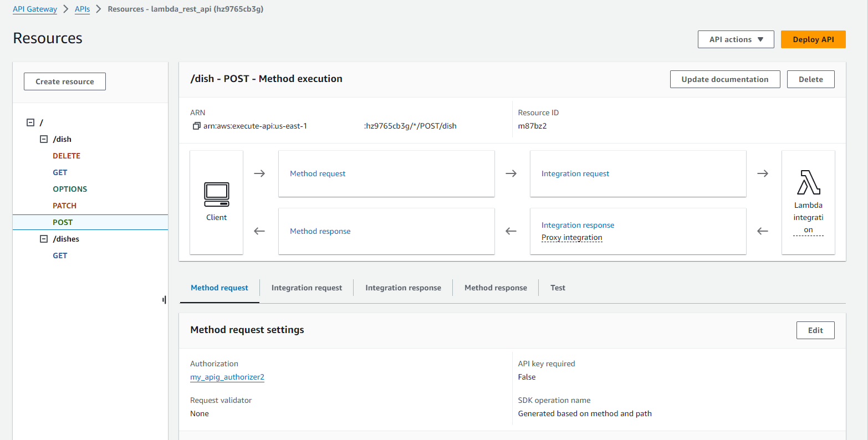Select the /dishes resource

pyautogui.click(x=66, y=239)
